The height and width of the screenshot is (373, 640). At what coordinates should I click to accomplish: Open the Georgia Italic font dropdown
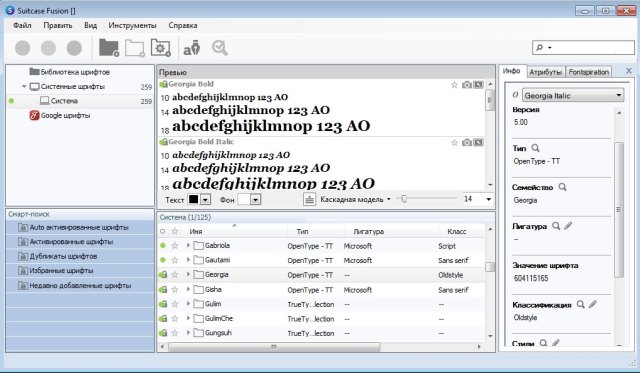(573, 95)
